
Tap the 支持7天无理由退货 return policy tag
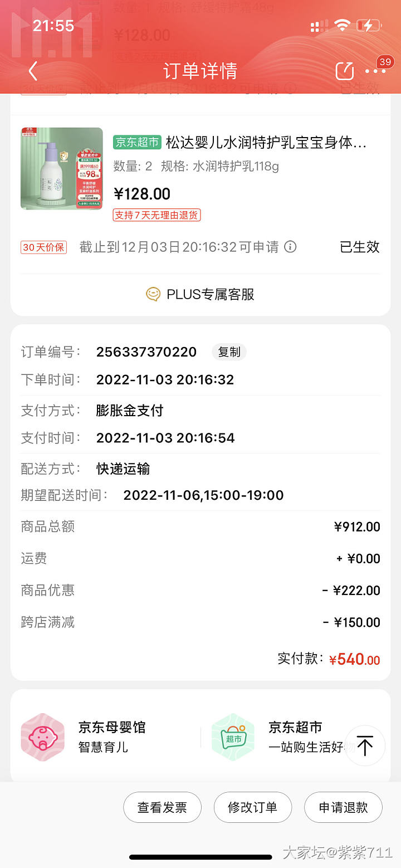(157, 215)
